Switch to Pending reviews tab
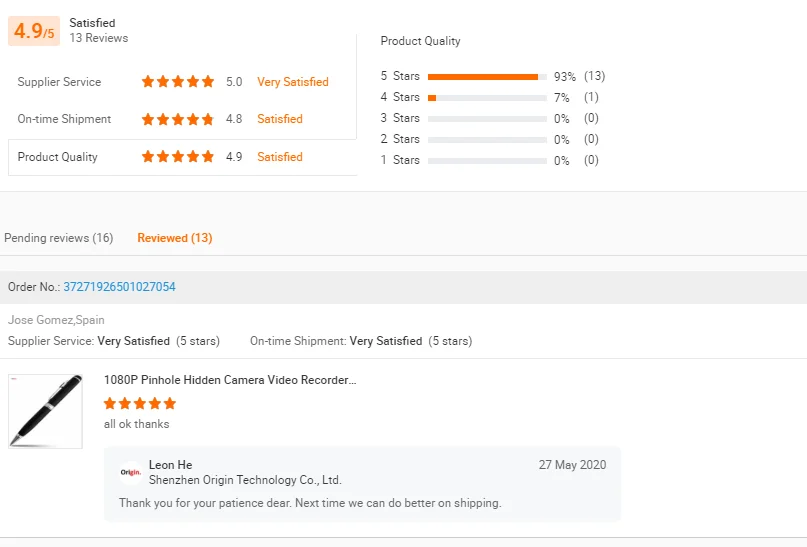Screen dimensions: 807x547 tap(59, 238)
